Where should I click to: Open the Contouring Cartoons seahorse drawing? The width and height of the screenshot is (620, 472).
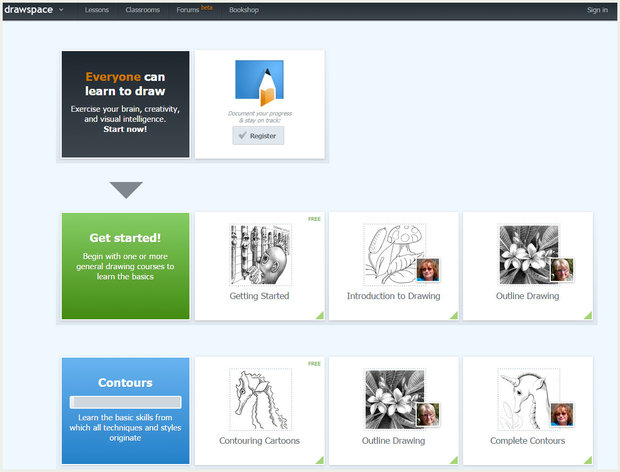[258, 400]
